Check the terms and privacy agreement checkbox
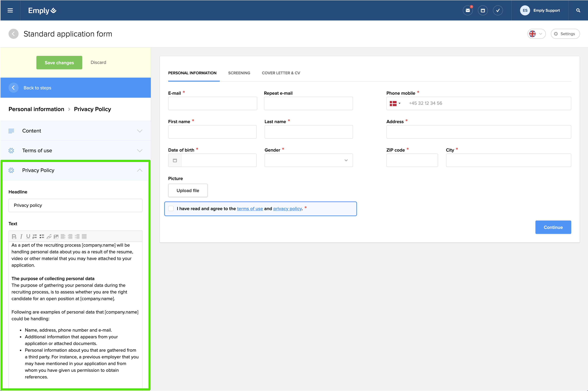The height and width of the screenshot is (391, 588). [171, 208]
